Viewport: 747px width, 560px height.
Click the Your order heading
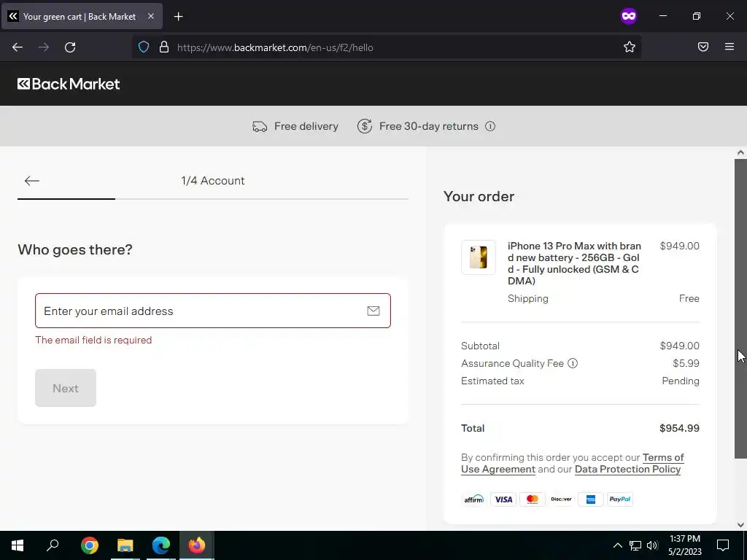[x=479, y=196]
